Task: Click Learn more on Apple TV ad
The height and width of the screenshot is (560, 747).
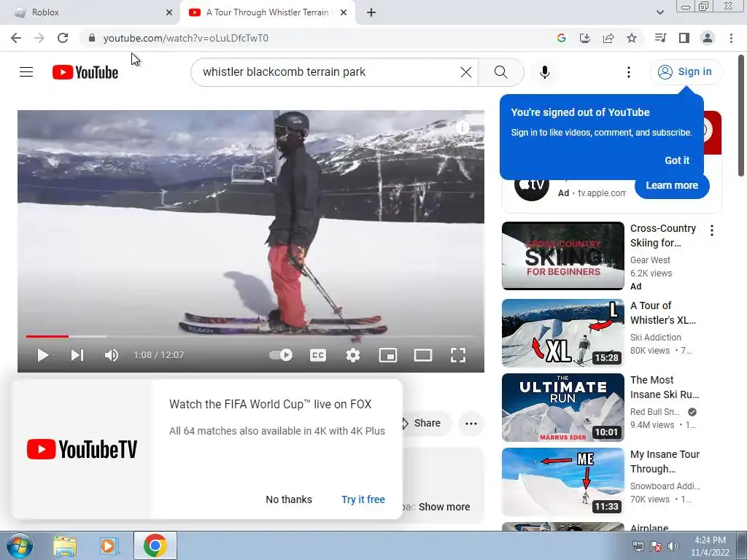Action: [672, 185]
